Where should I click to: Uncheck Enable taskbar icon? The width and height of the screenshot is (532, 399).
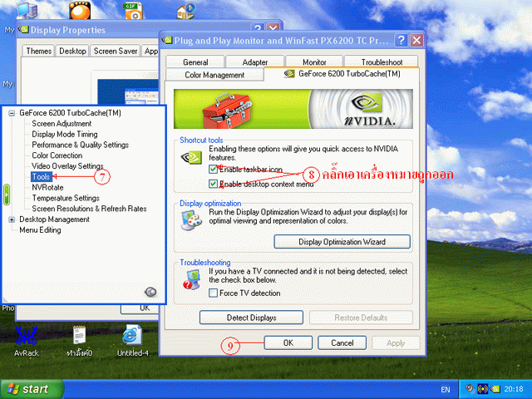(213, 169)
